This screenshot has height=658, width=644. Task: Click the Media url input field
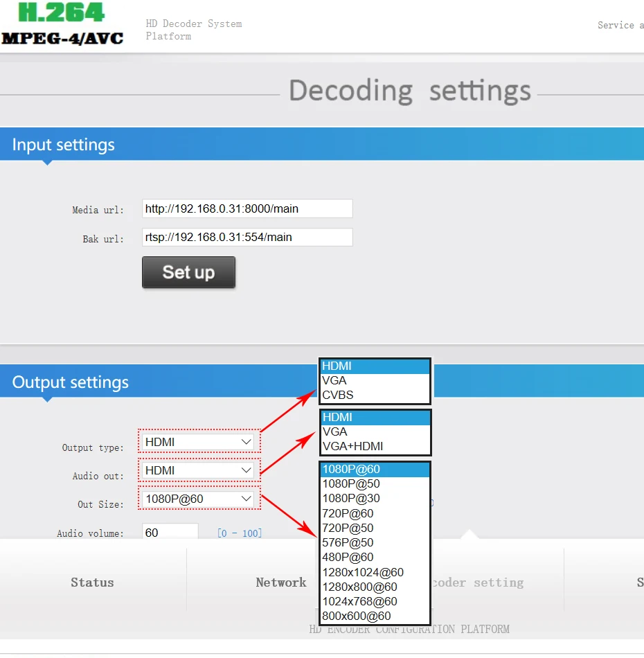click(x=247, y=208)
